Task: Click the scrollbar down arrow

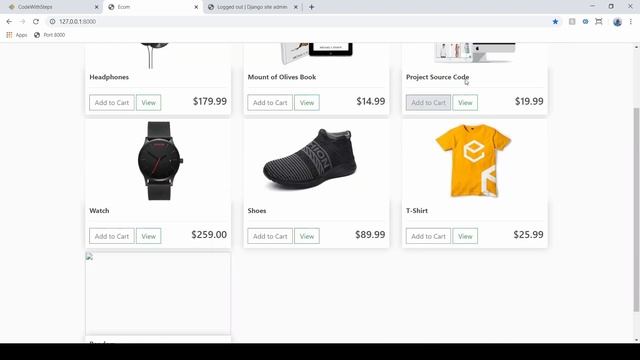Action: 636,340
